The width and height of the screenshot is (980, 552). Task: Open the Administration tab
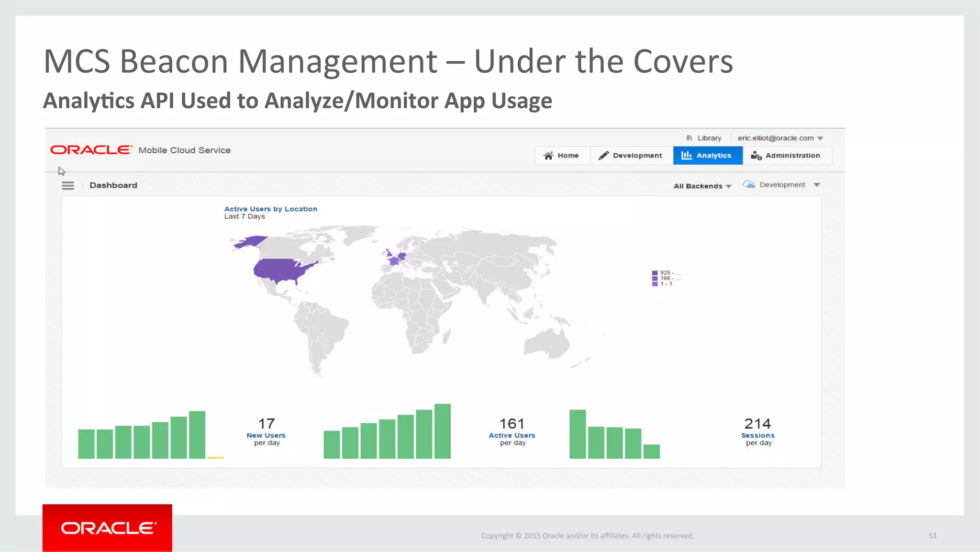787,156
